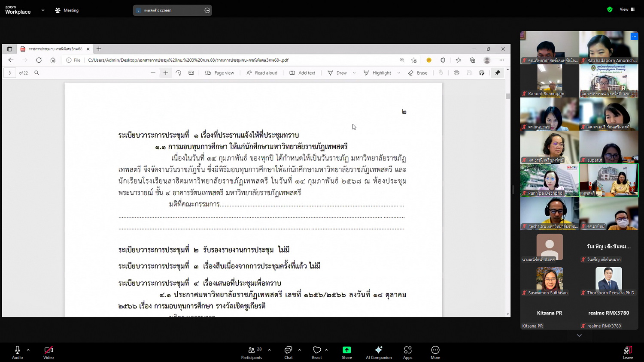Leave the meeting
644x362 pixels.
[x=628, y=353]
